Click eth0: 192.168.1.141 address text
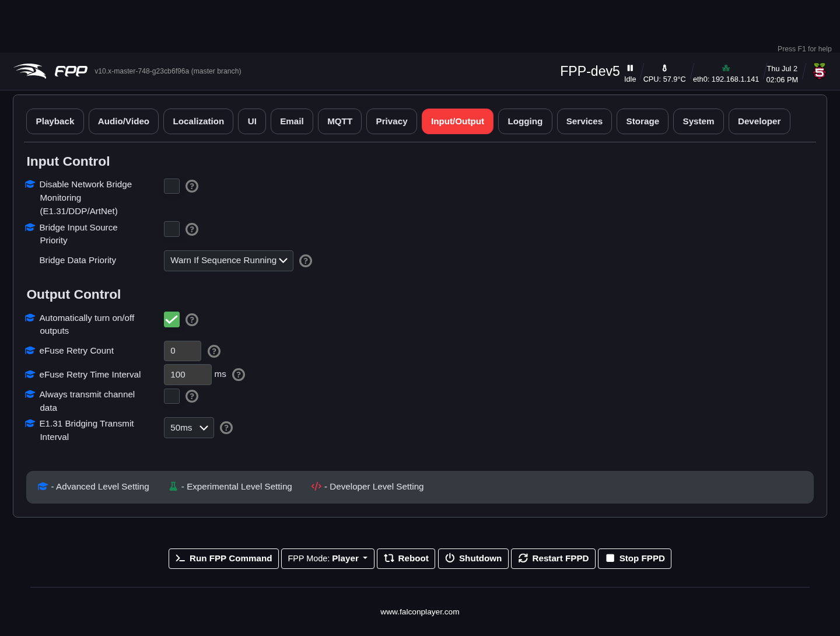This screenshot has width=840, height=636. coord(726,79)
